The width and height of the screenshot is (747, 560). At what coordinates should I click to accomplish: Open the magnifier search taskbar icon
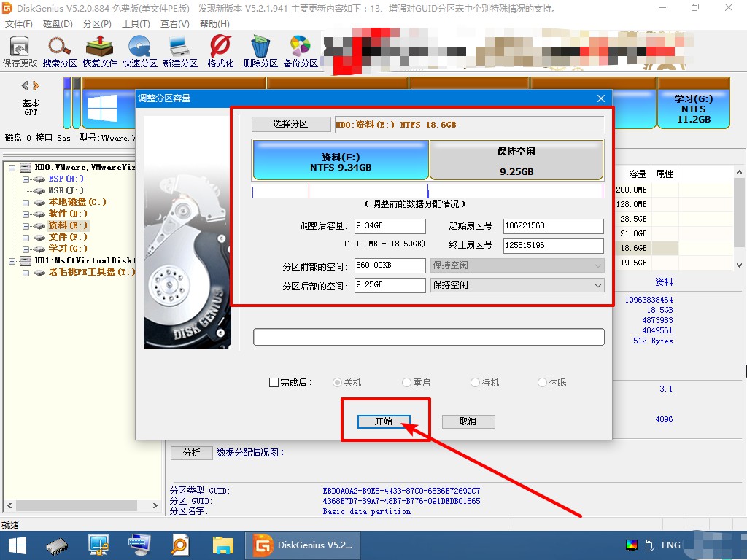180,545
